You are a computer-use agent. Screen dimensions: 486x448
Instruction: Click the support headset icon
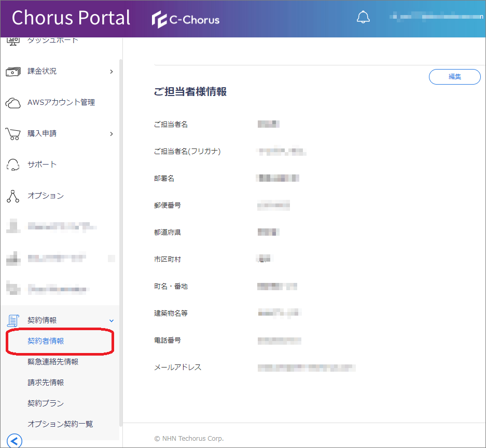(13, 165)
